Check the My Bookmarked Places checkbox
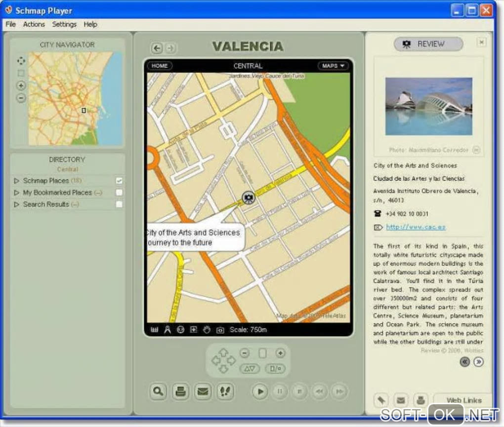 [x=119, y=193]
